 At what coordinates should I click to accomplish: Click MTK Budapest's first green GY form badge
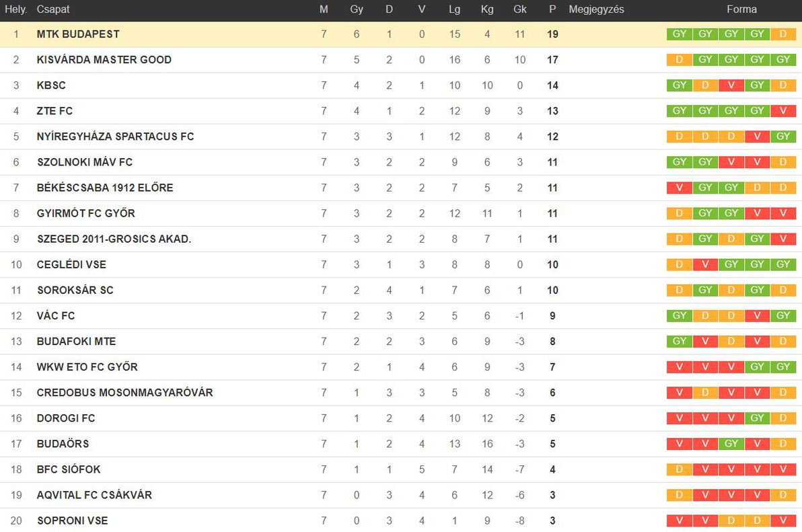pos(680,34)
